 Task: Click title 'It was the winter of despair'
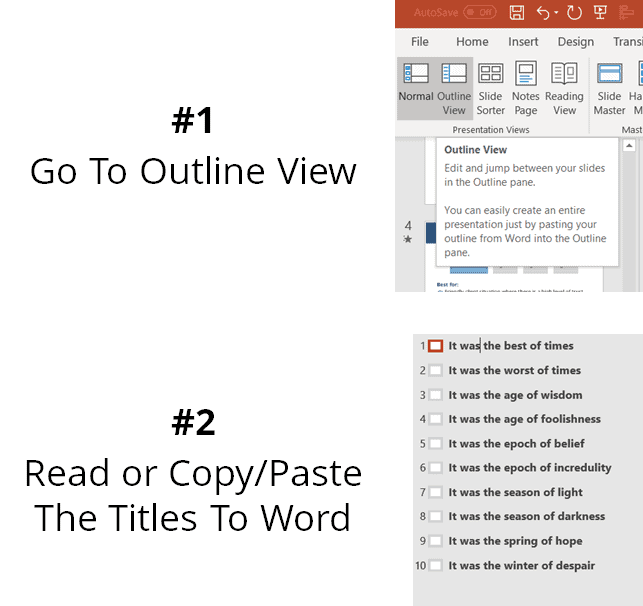click(521, 566)
